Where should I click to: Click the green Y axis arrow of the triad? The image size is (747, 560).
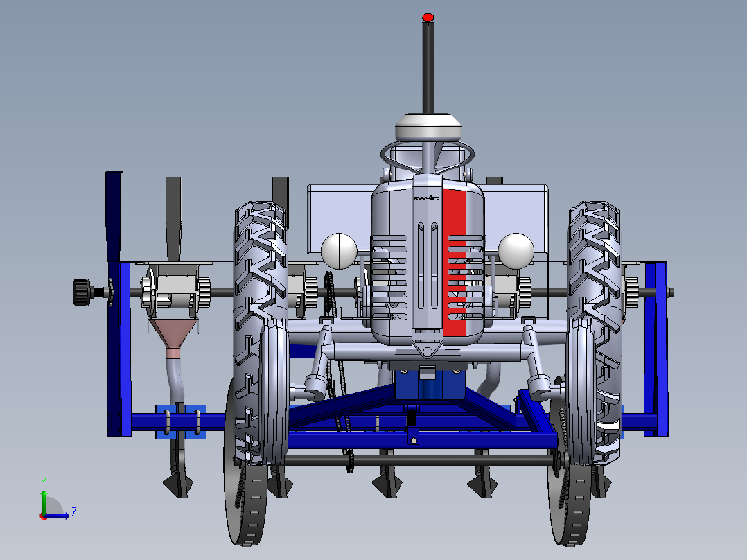44,501
